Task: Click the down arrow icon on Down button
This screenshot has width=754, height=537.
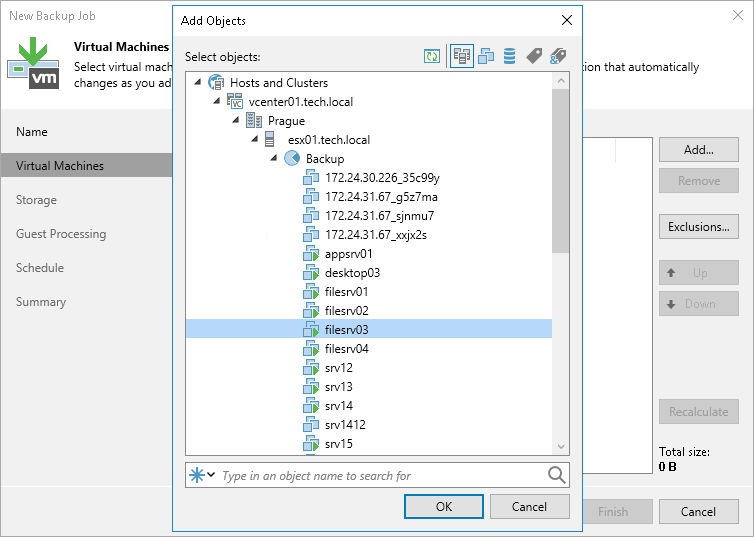Action: 671,304
